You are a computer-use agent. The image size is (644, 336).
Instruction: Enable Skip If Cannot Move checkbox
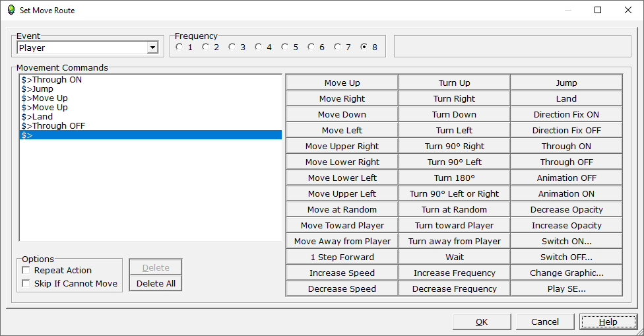pos(26,283)
